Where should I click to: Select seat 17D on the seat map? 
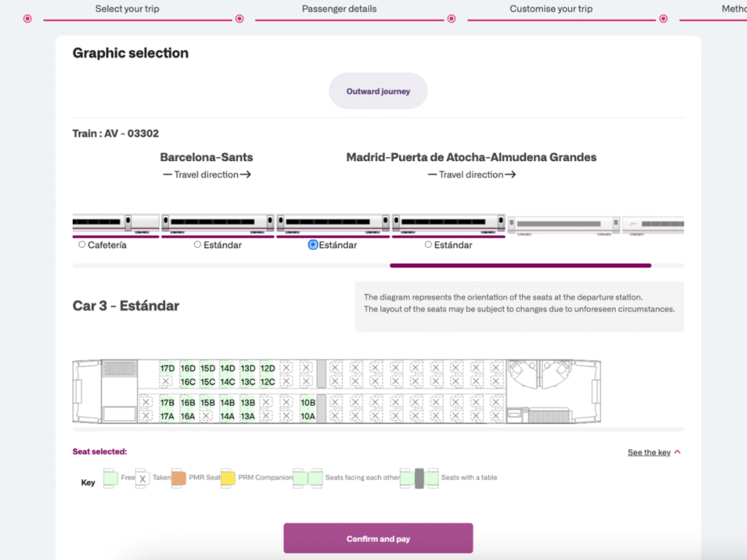click(x=167, y=368)
